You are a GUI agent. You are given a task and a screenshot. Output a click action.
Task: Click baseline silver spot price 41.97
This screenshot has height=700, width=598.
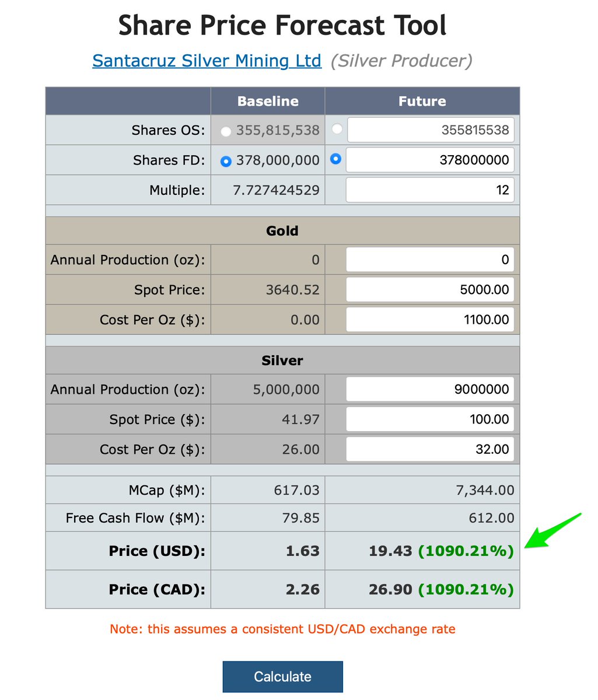coord(300,419)
